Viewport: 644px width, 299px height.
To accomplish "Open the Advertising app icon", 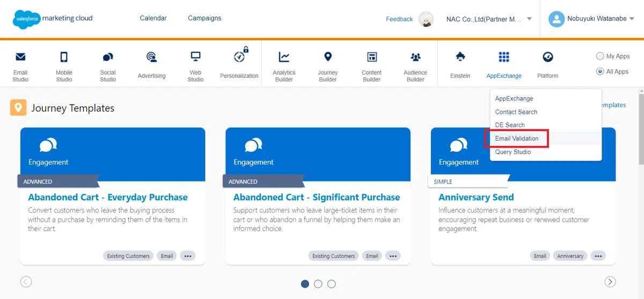I will [151, 57].
